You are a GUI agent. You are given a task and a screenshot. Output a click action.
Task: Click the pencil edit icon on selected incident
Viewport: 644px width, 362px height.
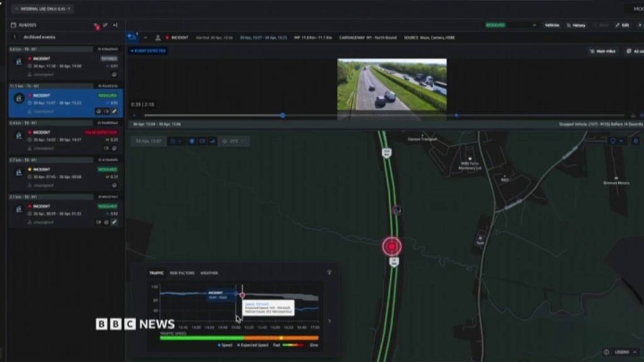click(114, 111)
